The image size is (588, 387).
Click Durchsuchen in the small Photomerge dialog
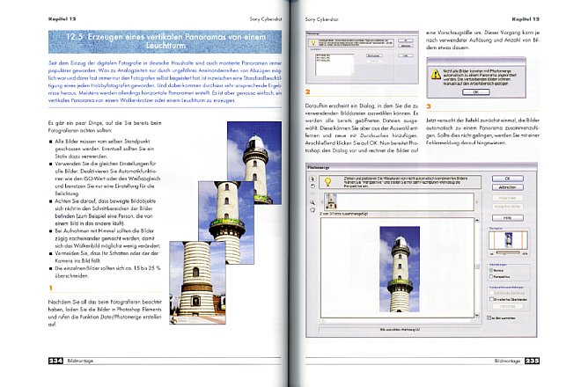[374, 55]
